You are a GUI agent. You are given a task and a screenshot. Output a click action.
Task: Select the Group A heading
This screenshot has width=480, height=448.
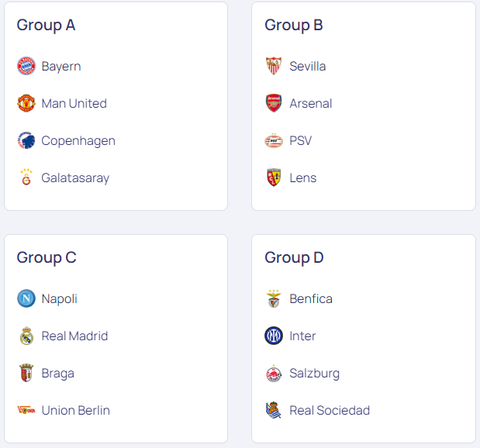point(46,26)
